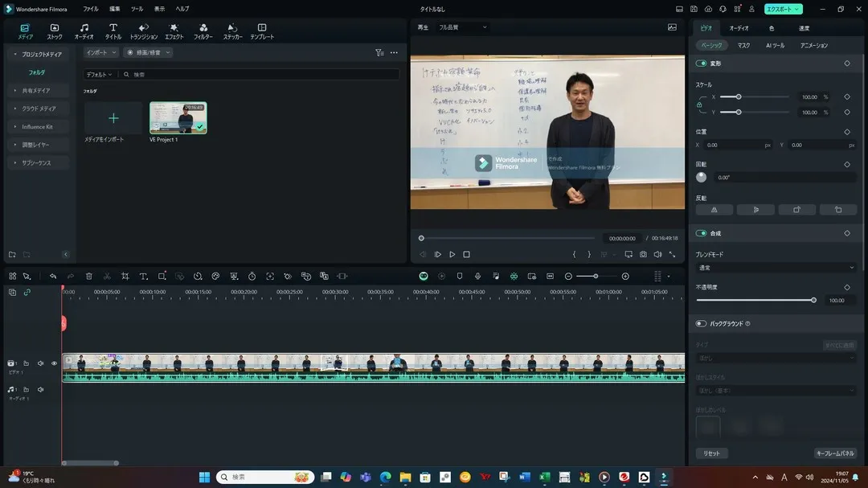This screenshot has height=488, width=868.
Task: Click the delete trash icon in timeline toolbar
Action: tap(88, 276)
